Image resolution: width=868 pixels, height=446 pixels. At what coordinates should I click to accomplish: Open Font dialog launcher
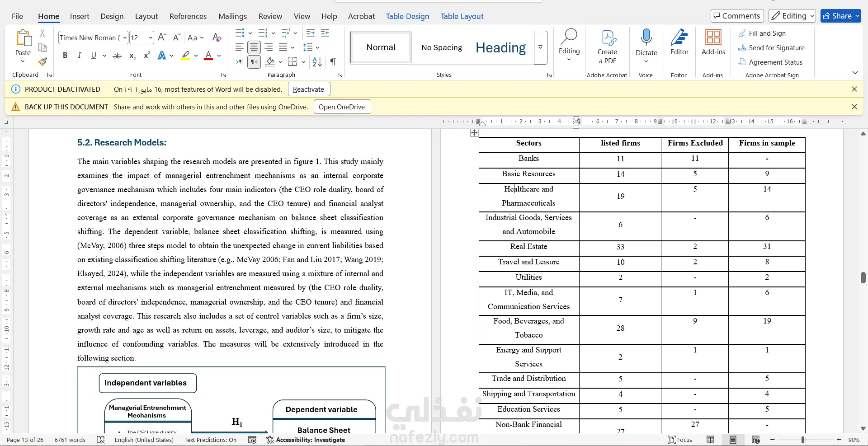223,75
